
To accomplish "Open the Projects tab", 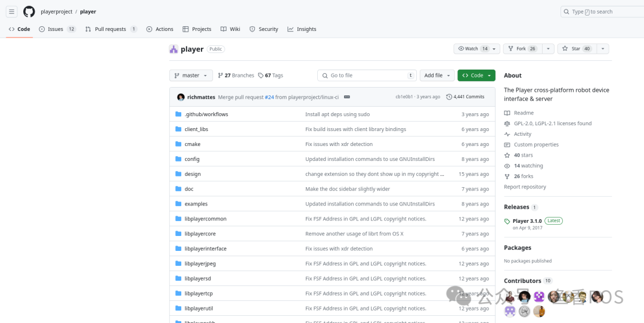I will click(197, 29).
